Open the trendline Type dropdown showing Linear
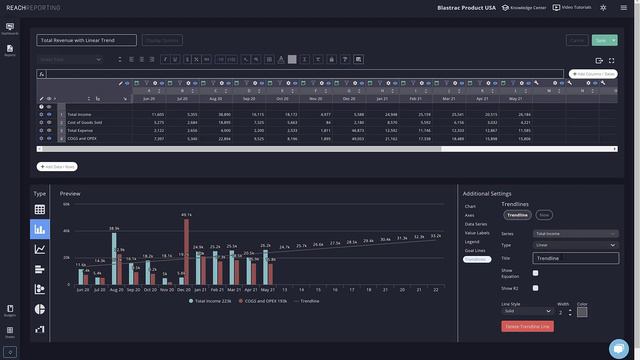The image size is (640, 360). pos(576,245)
